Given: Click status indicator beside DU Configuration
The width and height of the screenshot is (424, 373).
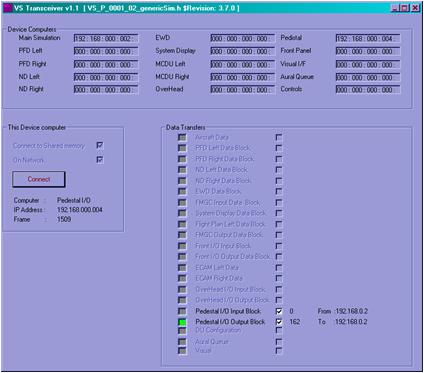Looking at the screenshot, I should click(182, 331).
